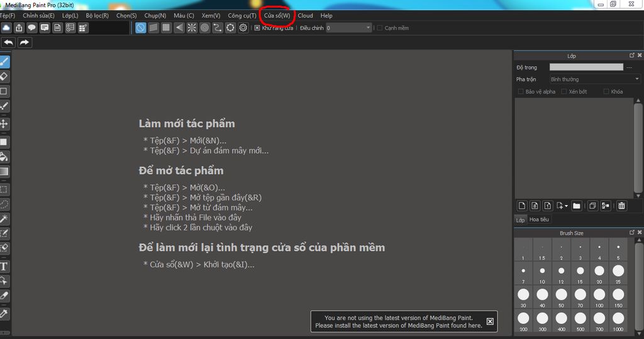Click the speech bubble icon in toolbar
The height and width of the screenshot is (339, 644).
31,28
